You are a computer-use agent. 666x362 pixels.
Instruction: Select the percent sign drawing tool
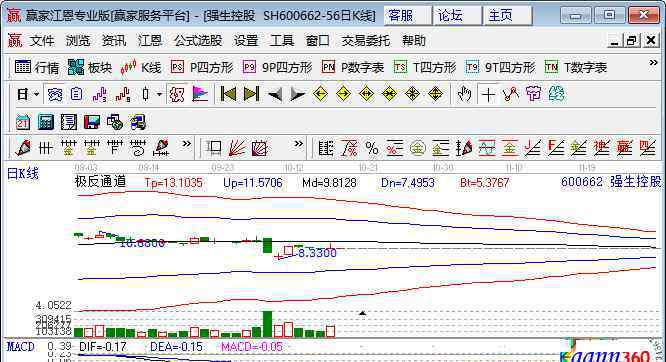(x=372, y=149)
